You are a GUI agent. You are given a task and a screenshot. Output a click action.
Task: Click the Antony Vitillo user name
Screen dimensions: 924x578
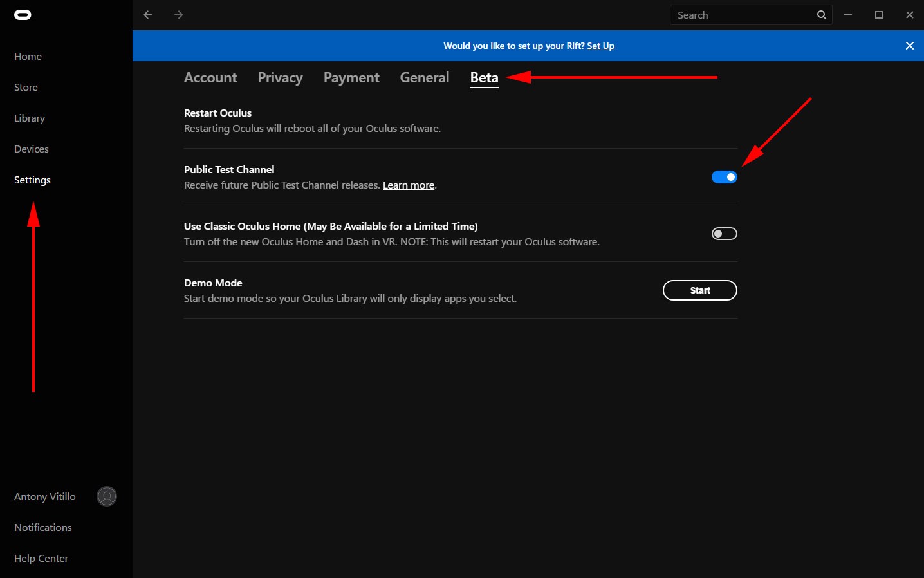click(45, 497)
